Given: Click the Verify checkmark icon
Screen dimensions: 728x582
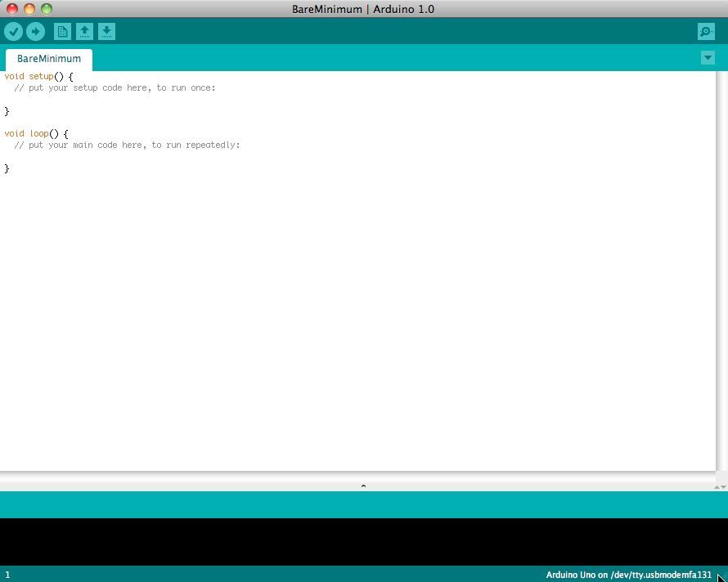Looking at the screenshot, I should (x=14, y=31).
